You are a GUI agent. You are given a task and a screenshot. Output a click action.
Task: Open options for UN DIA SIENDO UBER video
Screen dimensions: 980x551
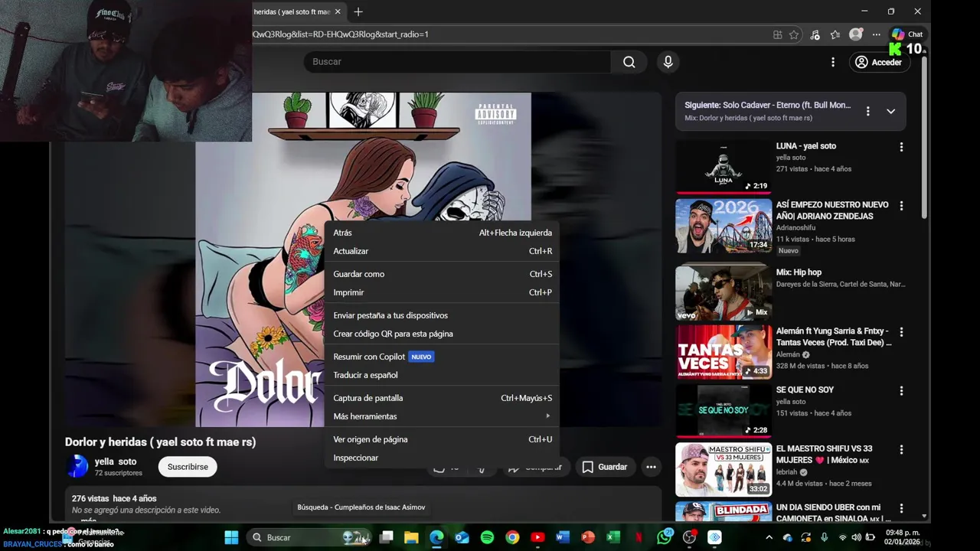click(901, 508)
